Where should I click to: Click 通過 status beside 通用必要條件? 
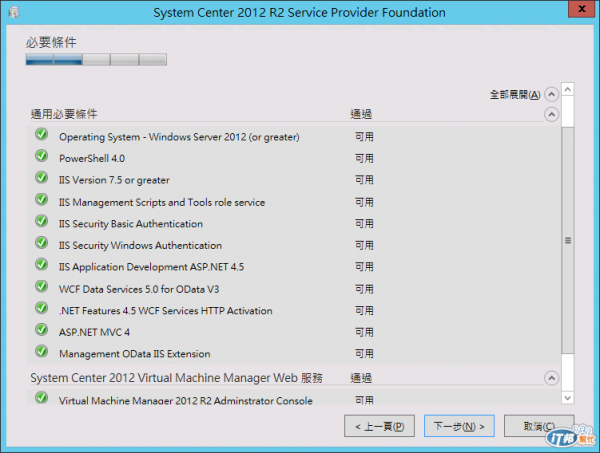pos(361,114)
